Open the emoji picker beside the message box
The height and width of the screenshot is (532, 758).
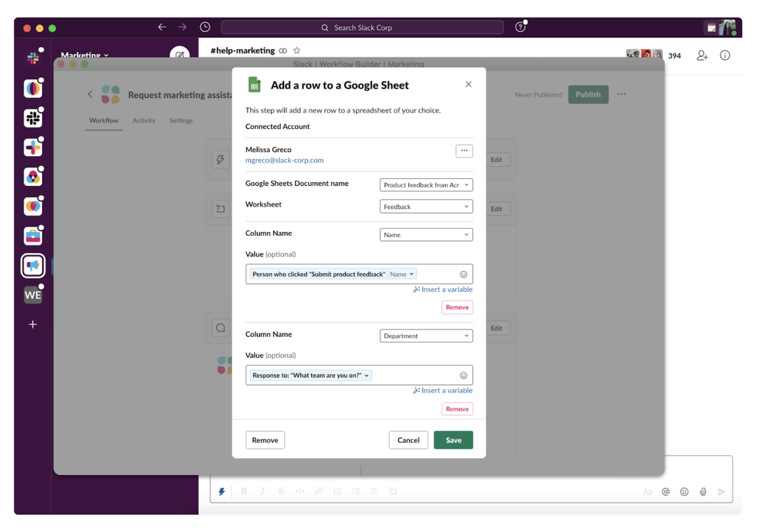pyautogui.click(x=684, y=491)
